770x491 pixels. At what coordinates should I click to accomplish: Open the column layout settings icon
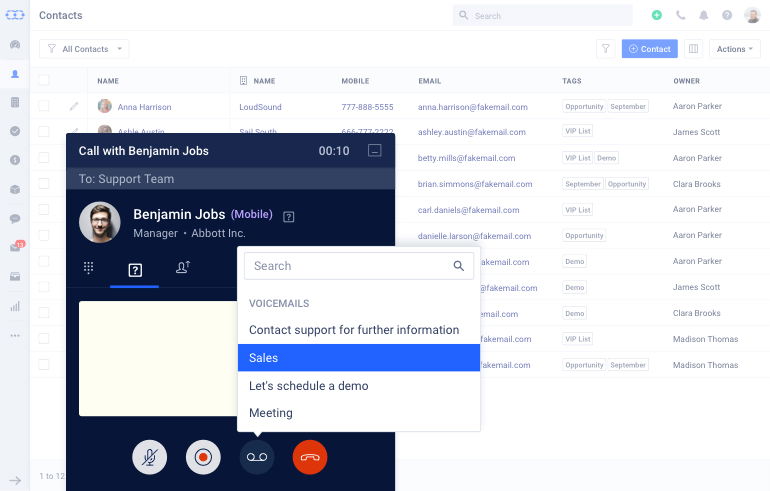[x=693, y=49]
